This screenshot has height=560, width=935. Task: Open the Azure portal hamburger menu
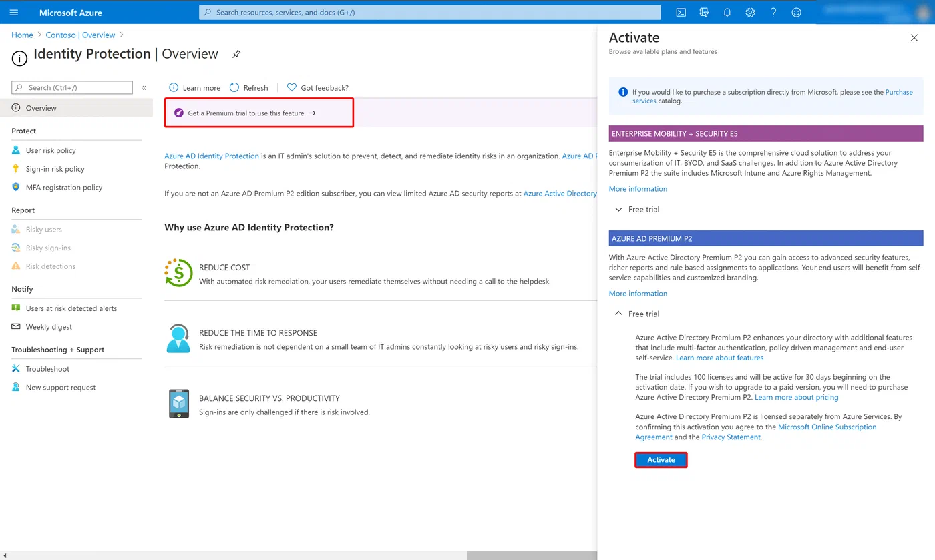pyautogui.click(x=14, y=13)
